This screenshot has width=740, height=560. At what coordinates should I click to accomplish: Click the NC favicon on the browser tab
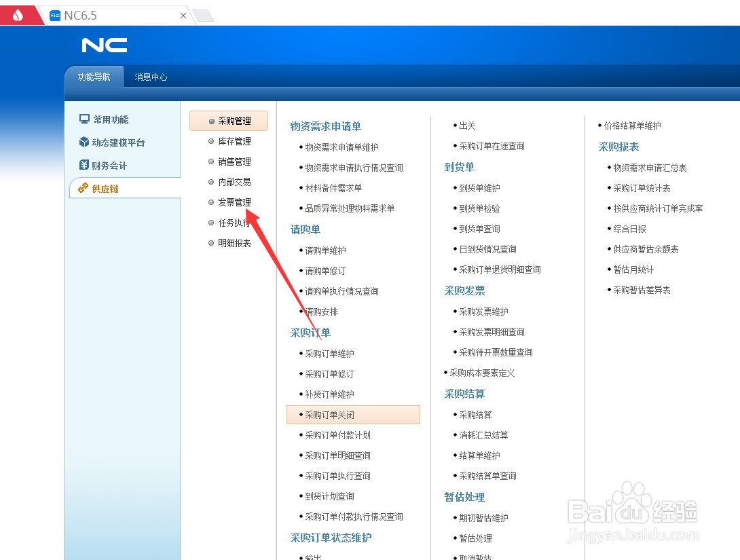point(54,14)
